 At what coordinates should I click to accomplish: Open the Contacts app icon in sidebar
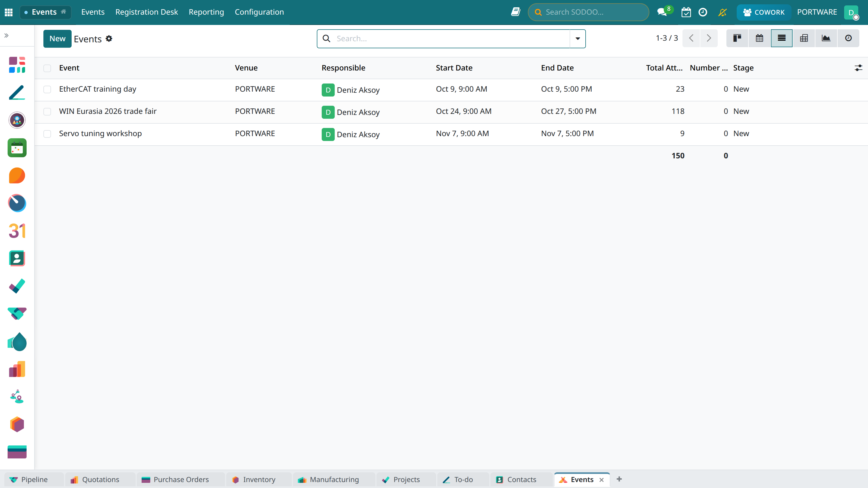pos(17,259)
